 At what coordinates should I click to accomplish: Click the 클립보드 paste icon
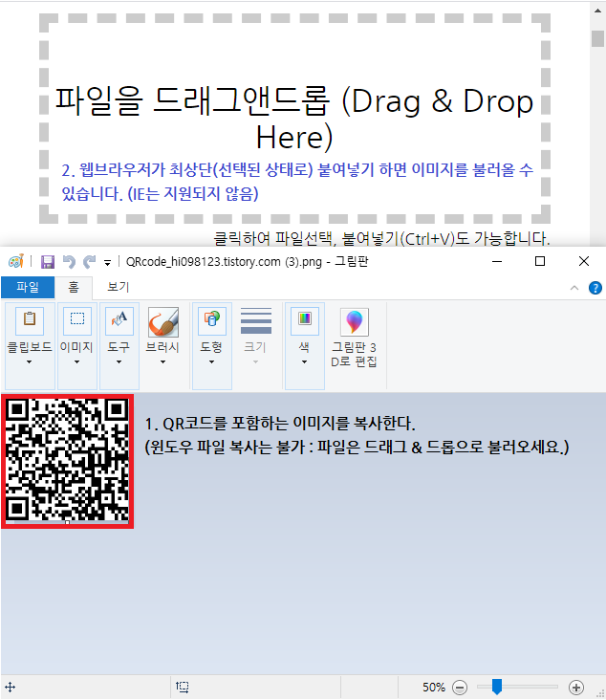point(30,320)
